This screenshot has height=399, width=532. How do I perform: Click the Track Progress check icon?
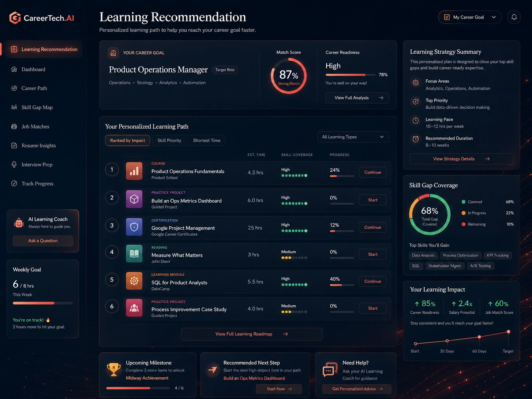pos(14,183)
